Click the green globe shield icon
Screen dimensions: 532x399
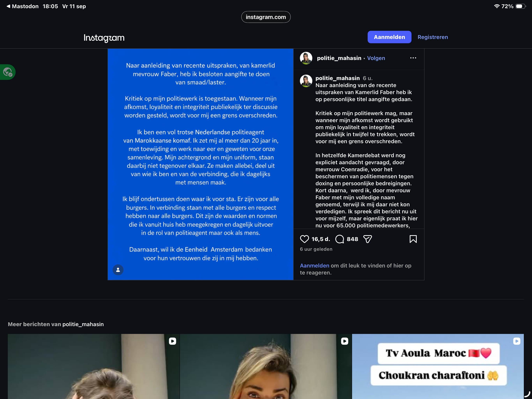pos(8,72)
